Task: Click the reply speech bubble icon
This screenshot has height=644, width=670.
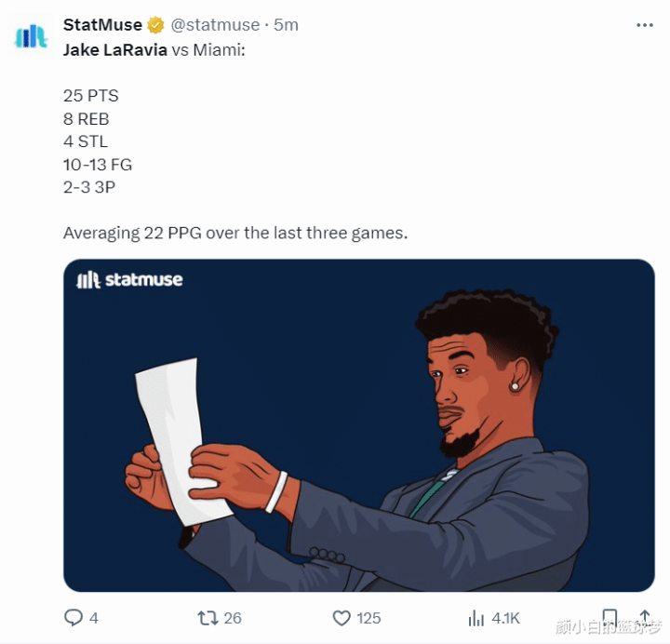Action: tap(73, 617)
